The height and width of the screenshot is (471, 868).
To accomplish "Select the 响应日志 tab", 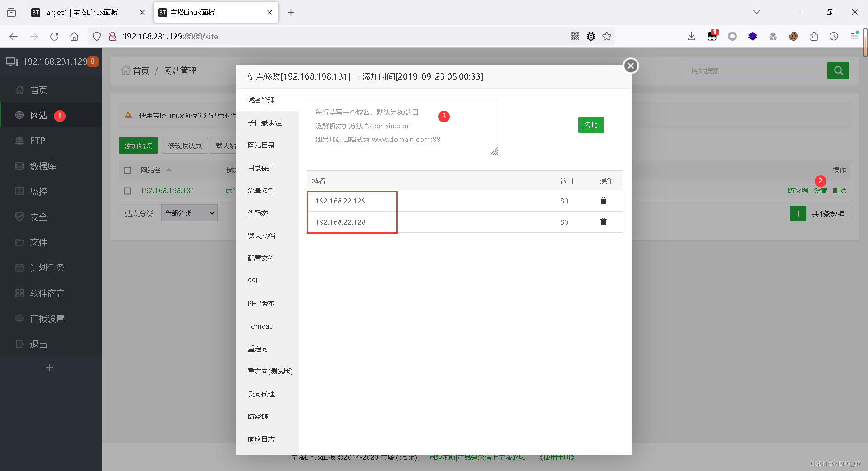I will click(268, 439).
